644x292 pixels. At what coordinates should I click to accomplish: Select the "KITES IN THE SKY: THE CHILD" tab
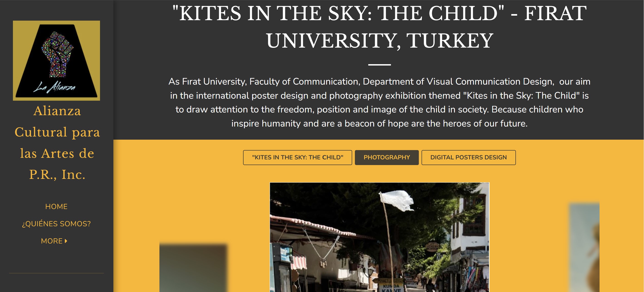click(298, 158)
